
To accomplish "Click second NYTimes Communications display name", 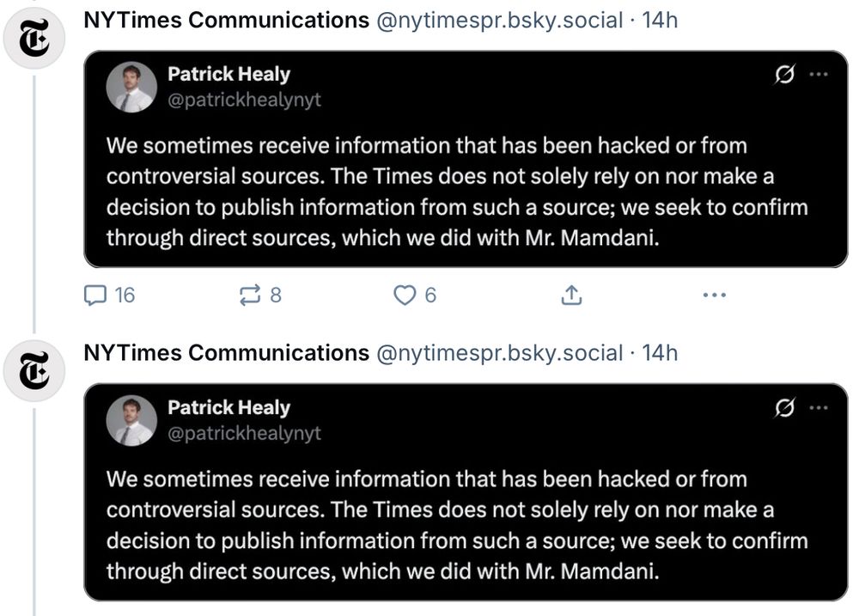I will 226,353.
